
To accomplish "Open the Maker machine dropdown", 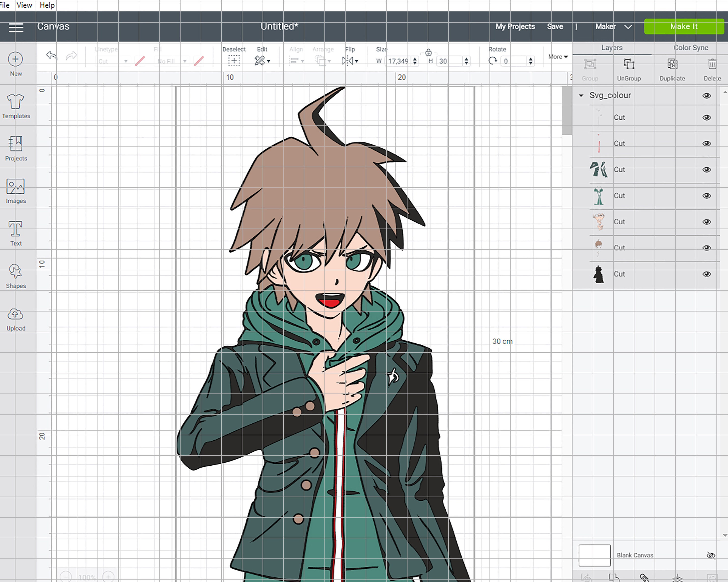I will 613,27.
